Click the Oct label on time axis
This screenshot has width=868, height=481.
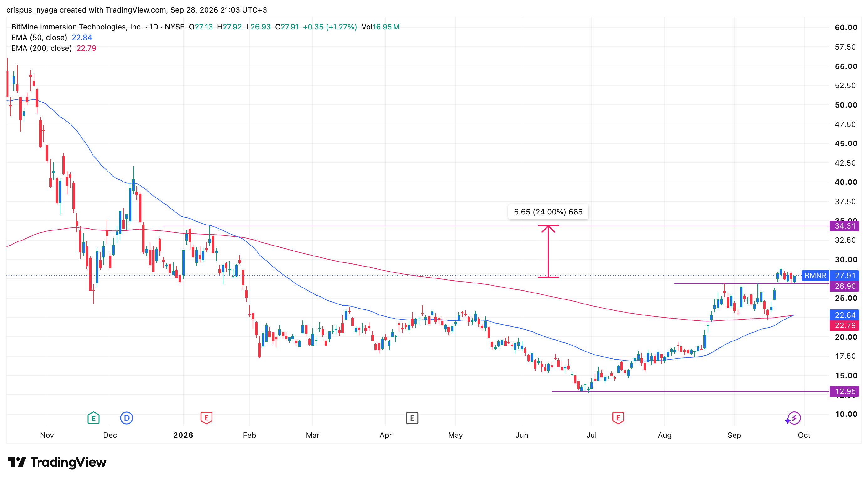coord(804,435)
